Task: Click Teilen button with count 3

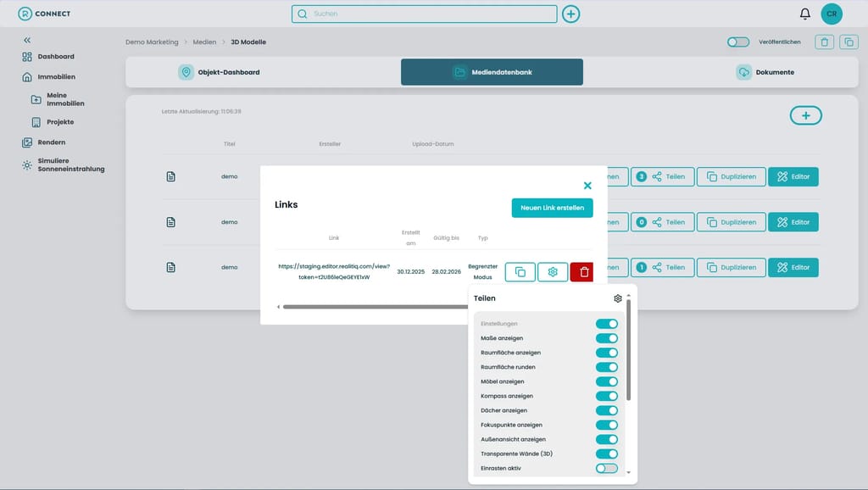Action: point(662,176)
